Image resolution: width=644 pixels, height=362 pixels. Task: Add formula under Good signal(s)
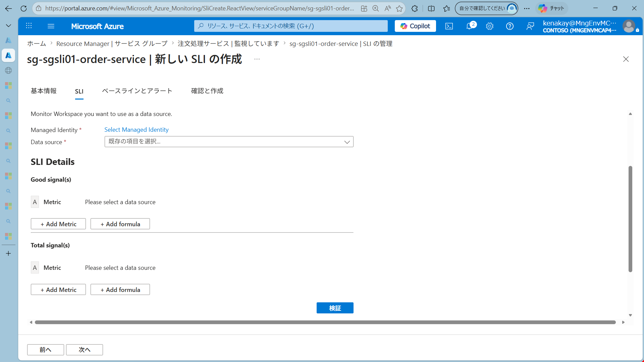(x=120, y=224)
